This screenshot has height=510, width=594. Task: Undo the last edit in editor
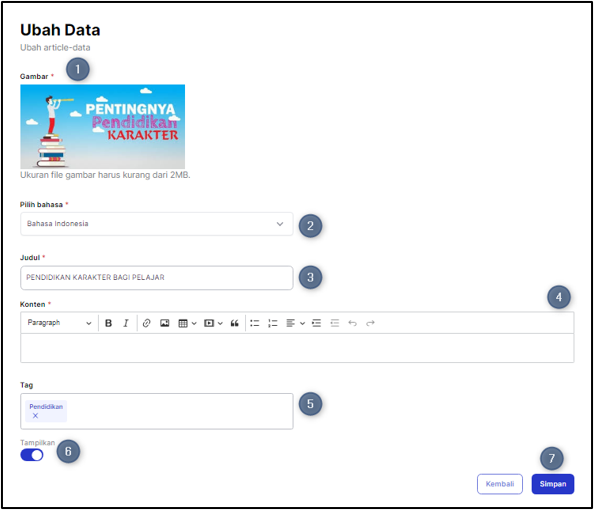pyautogui.click(x=352, y=323)
